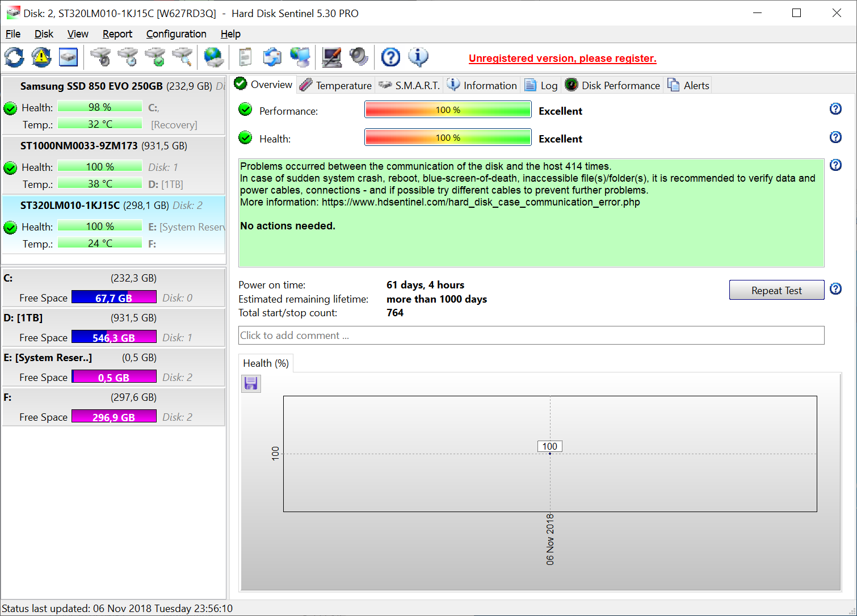Click the E: free space 0,5 GB bar
Screen dimensions: 857x616
pyautogui.click(x=114, y=377)
